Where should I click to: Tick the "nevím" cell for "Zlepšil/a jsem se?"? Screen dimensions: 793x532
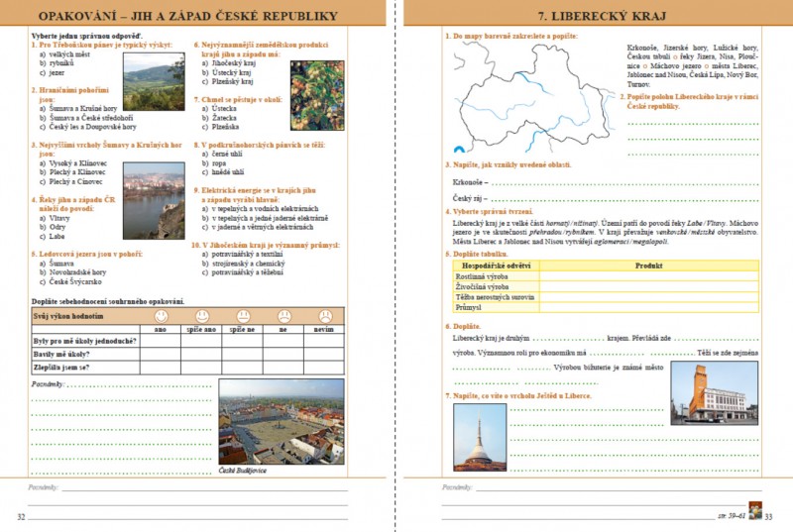tap(324, 365)
